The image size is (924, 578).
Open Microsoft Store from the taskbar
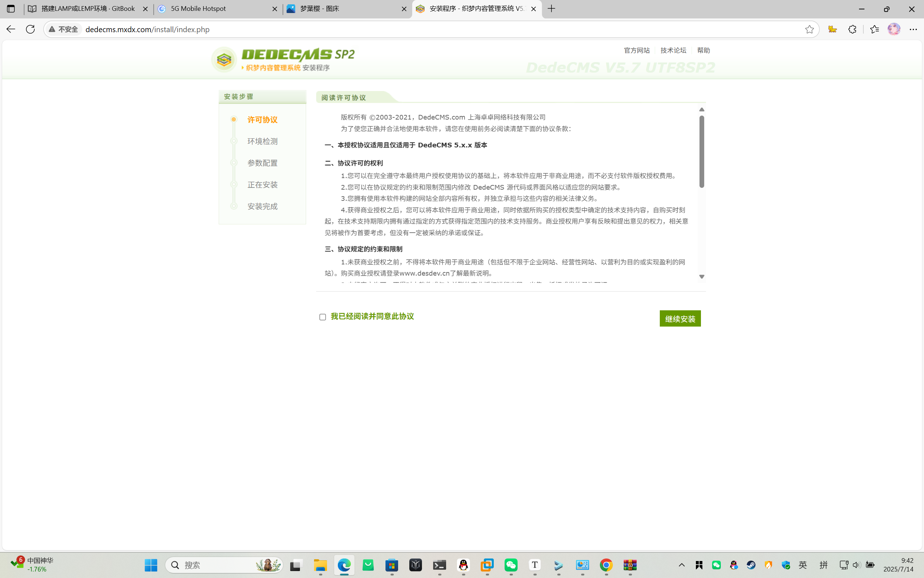pyautogui.click(x=392, y=565)
